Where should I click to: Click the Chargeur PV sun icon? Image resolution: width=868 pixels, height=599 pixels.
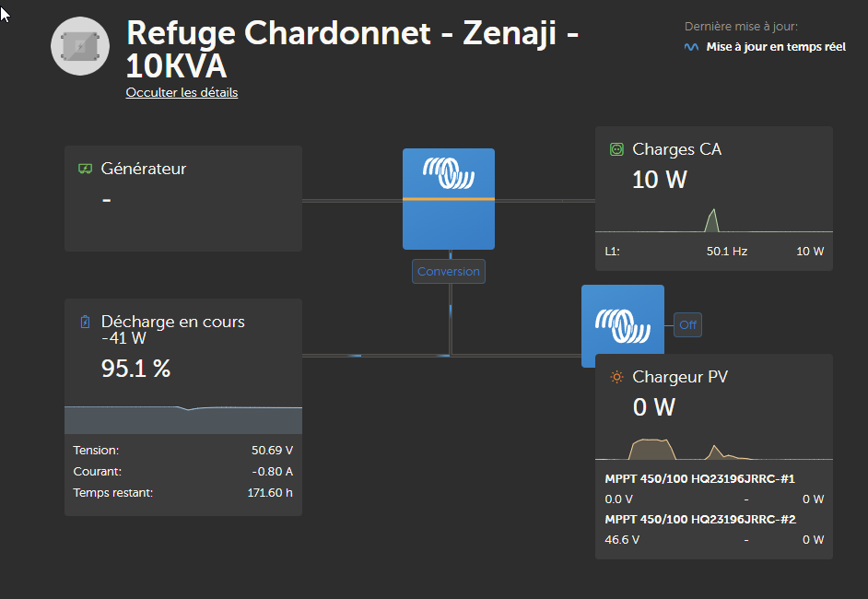[616, 377]
